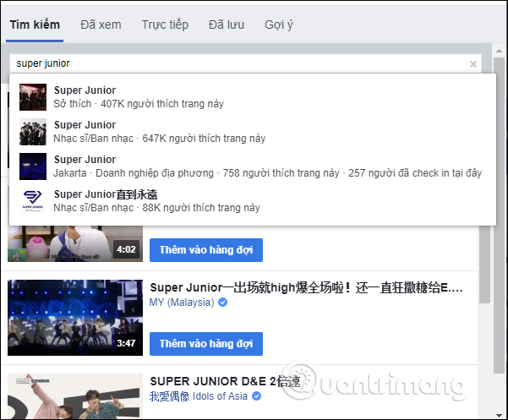Viewport: 508px width, 420px height.
Task: Select Super Junior直到永遠 suggestion
Action: (253, 201)
